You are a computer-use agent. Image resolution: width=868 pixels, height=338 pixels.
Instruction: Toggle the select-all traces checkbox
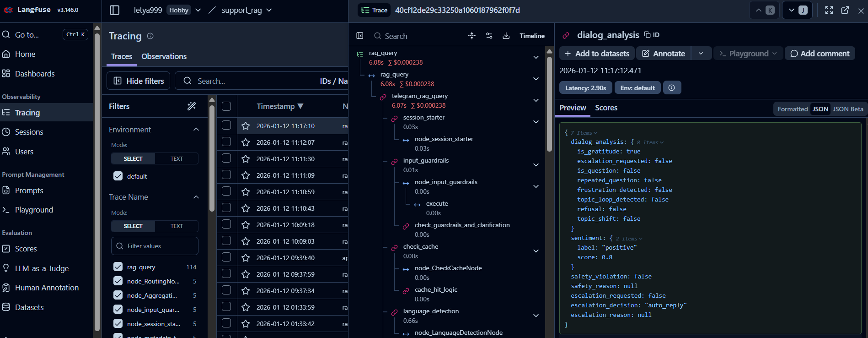point(226,106)
